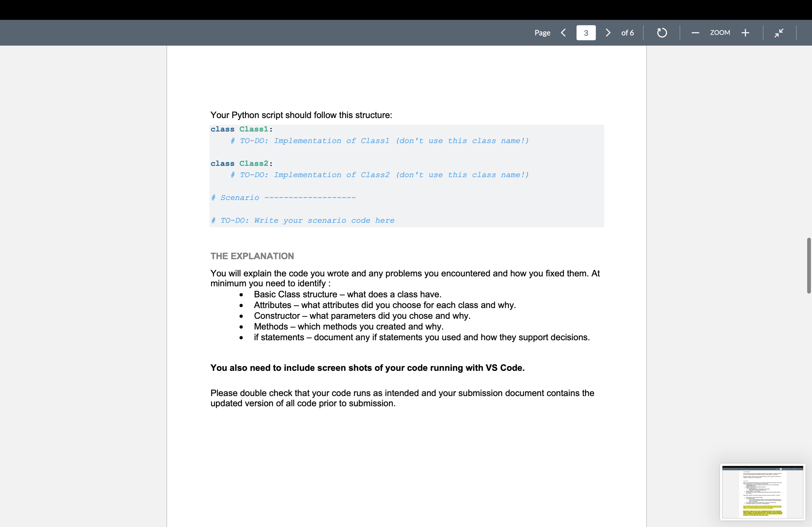Click the Scenario comment in the code block
This screenshot has width=812, height=527.
pyautogui.click(x=283, y=197)
